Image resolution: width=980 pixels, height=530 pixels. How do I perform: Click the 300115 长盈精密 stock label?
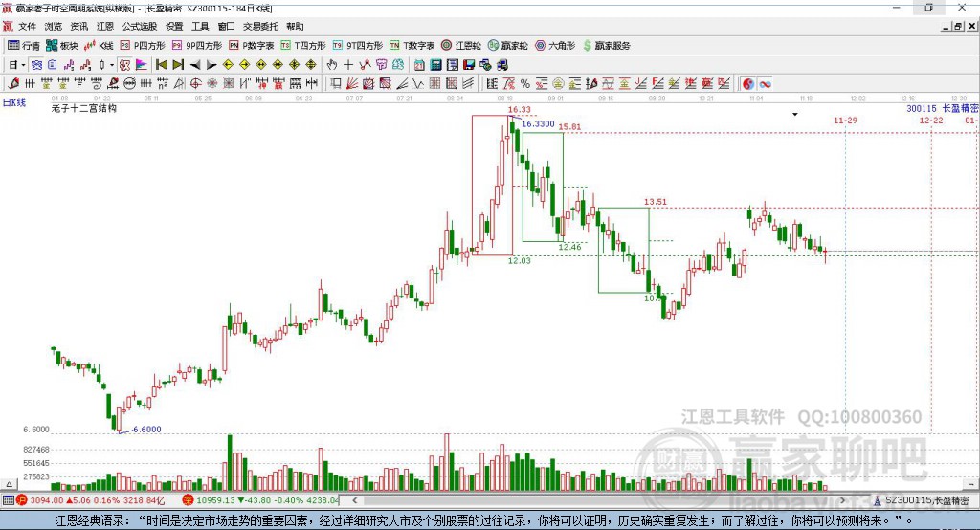click(943, 109)
